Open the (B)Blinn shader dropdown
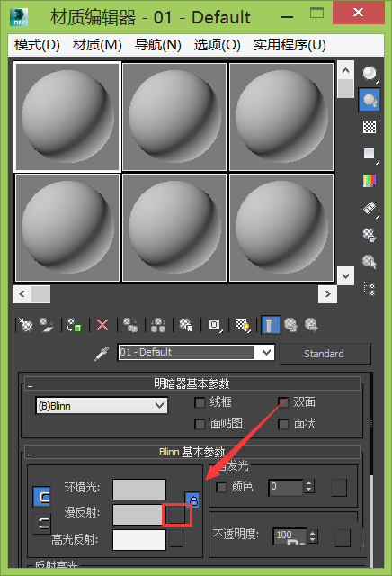 [x=102, y=406]
